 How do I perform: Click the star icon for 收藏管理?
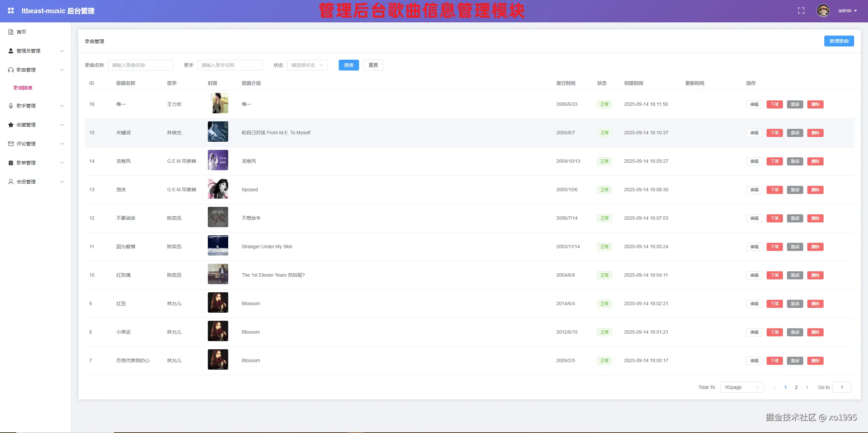pyautogui.click(x=11, y=125)
